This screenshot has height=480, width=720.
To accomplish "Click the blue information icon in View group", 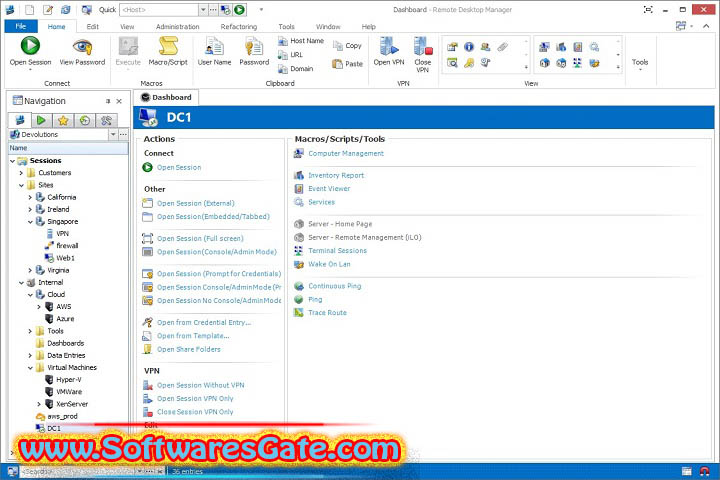I will [x=469, y=47].
